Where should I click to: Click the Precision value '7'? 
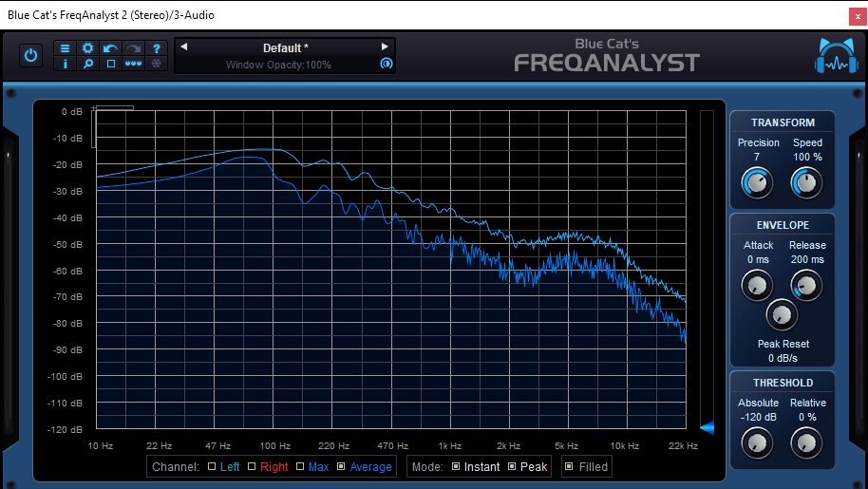point(757,157)
